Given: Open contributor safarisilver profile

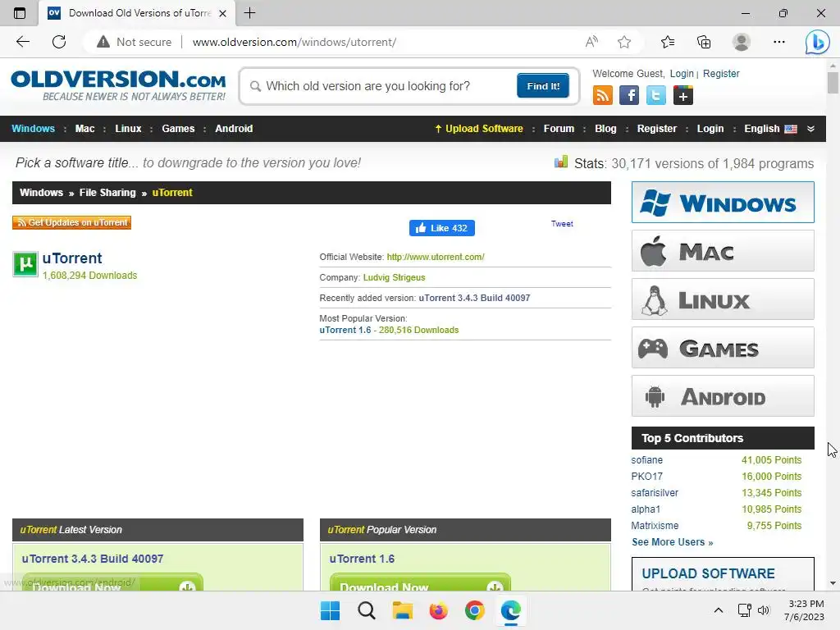Looking at the screenshot, I should point(655,493).
